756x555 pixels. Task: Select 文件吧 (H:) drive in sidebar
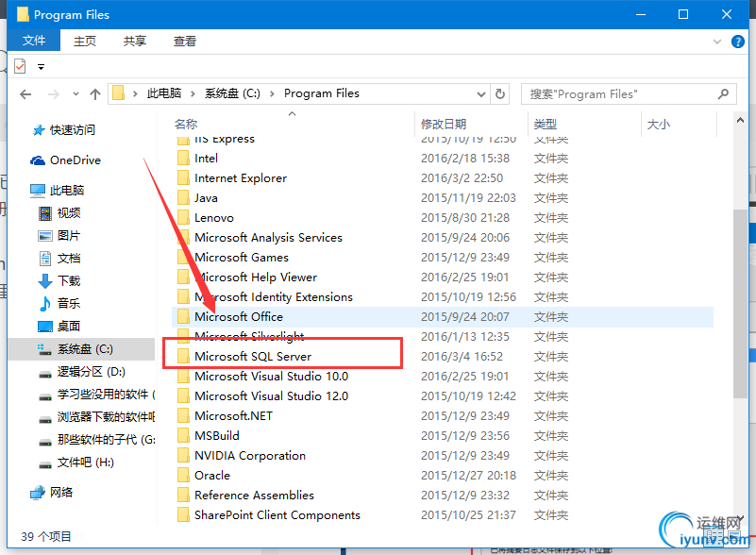coord(76,462)
